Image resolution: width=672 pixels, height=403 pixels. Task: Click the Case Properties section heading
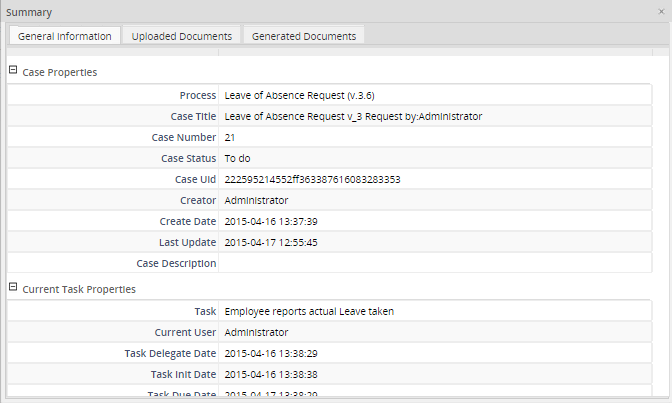tap(59, 72)
